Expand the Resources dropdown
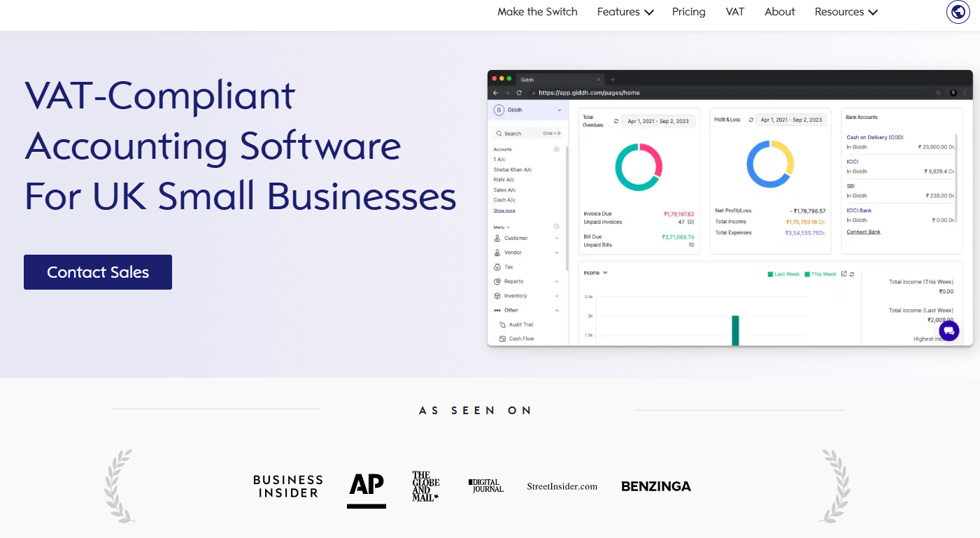 tap(846, 12)
